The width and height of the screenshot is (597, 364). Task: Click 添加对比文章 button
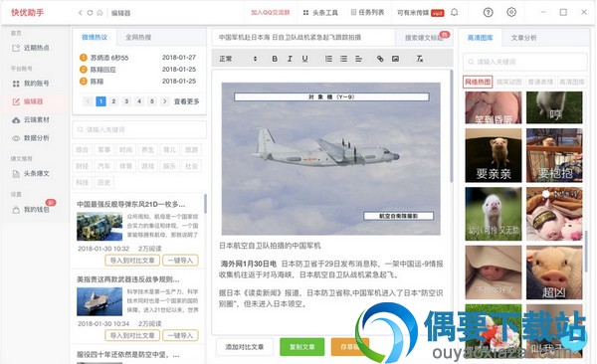(245, 347)
